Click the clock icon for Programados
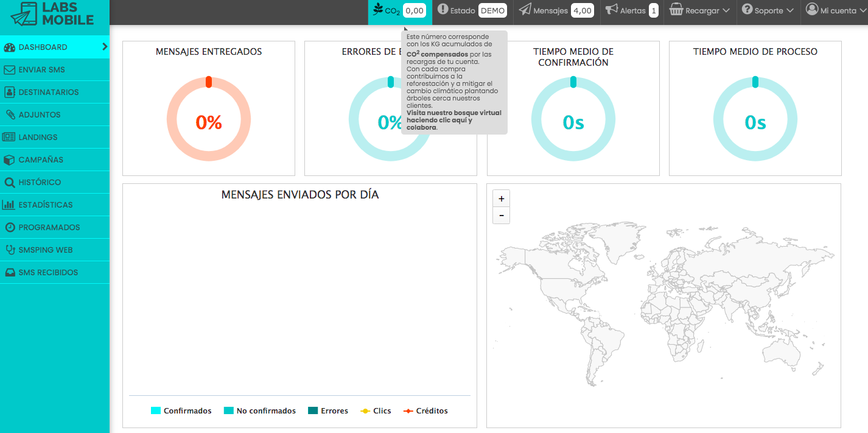Viewport: 868px width, 433px height. click(9, 228)
